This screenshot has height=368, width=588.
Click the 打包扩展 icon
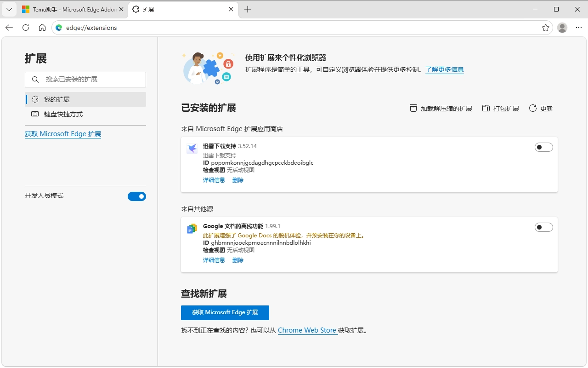[486, 108]
